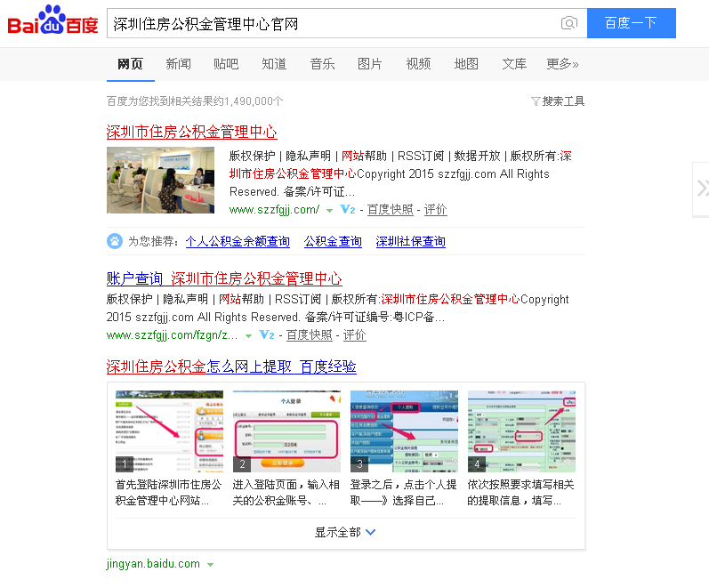Open the 文库 tab
Screen dimensions: 709x588
pyautogui.click(x=514, y=64)
